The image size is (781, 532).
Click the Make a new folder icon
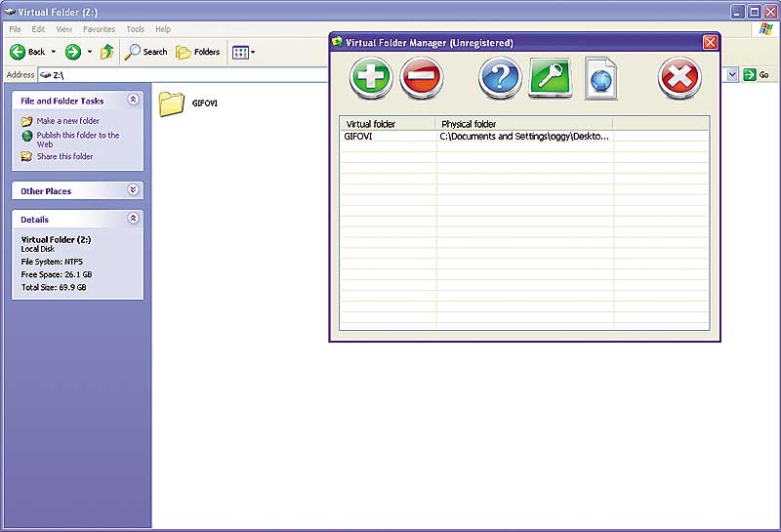[x=27, y=122]
